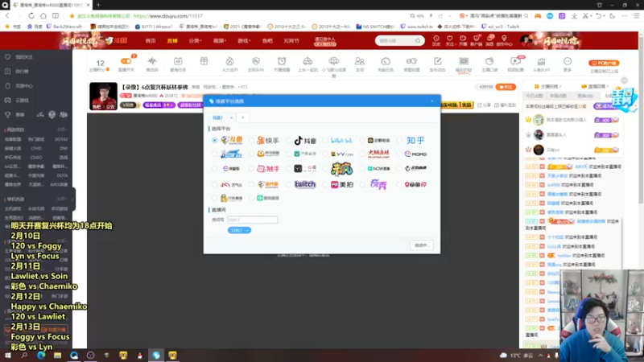Focus the 房间号 room number input field
This screenshot has width=644, height=362.
[252, 220]
